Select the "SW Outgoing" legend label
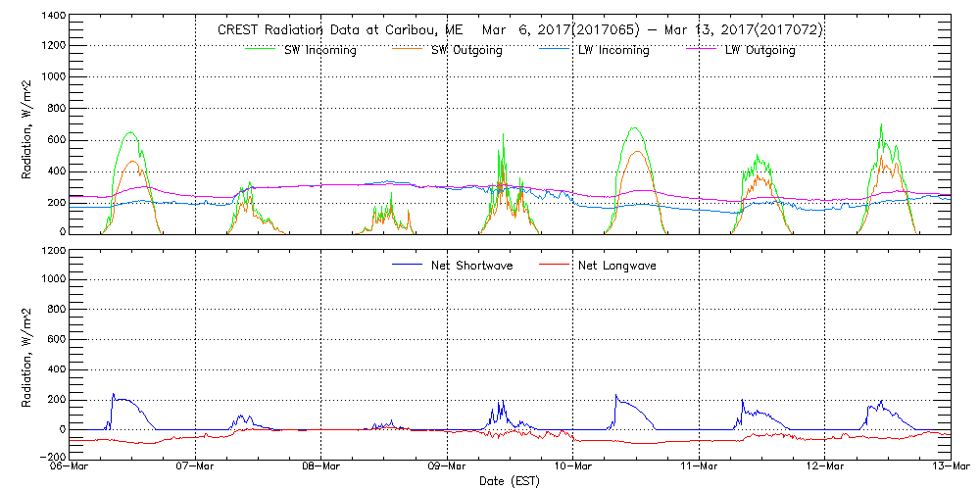The height and width of the screenshot is (490, 980). pyautogui.click(x=466, y=50)
